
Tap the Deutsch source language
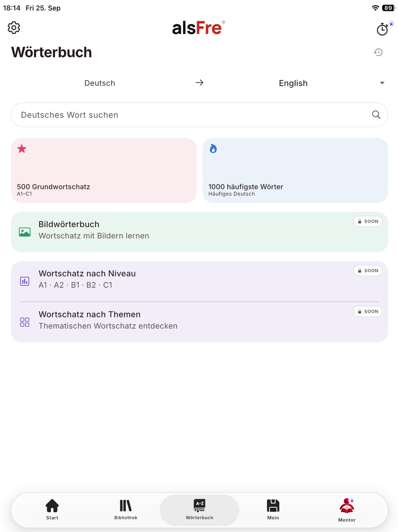(x=100, y=83)
